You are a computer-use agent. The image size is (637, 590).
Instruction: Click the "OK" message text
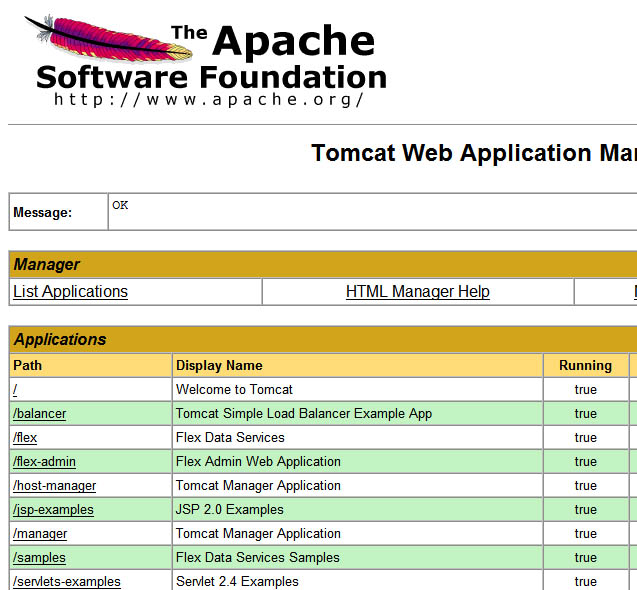pyautogui.click(x=120, y=205)
